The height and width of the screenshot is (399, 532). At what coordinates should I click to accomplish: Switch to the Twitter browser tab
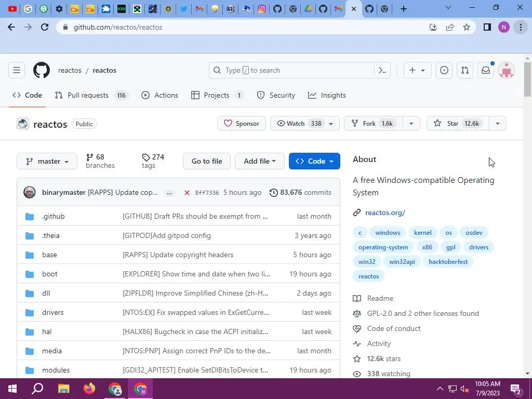pos(184,9)
